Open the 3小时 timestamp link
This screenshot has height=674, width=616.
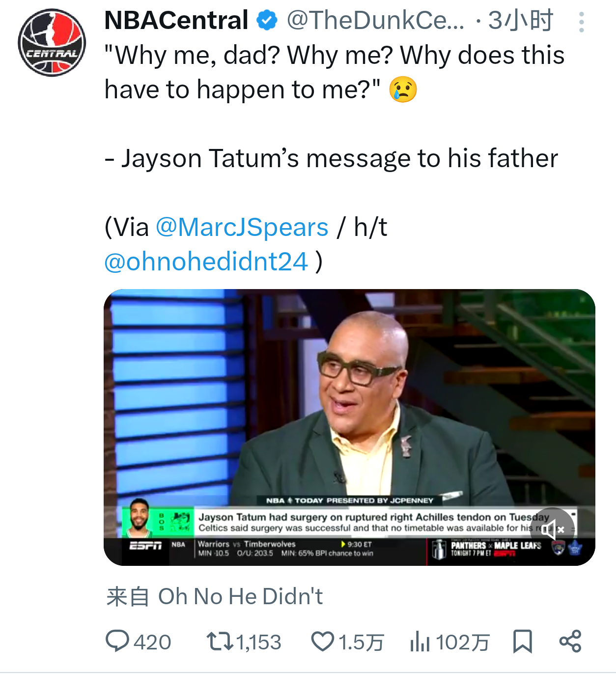520,21
